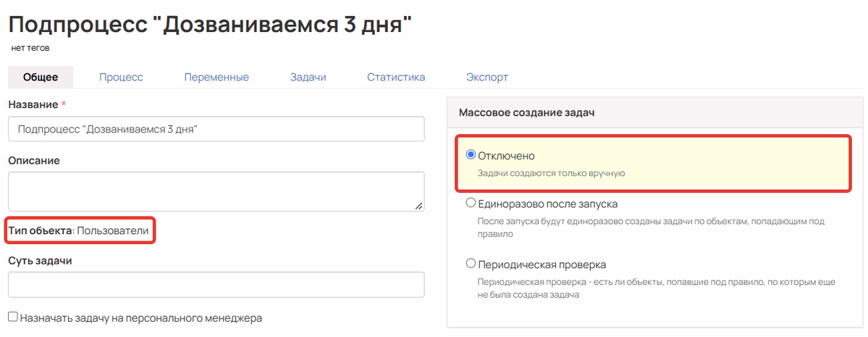Click the Тип объекта: Пользователи text
The height and width of the screenshot is (337, 868).
pos(79,230)
